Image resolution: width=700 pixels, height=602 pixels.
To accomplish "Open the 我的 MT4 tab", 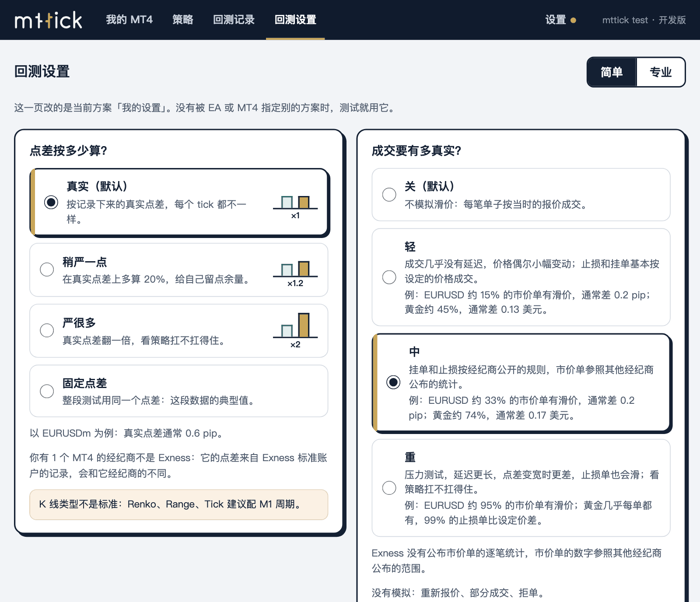I will click(x=129, y=20).
